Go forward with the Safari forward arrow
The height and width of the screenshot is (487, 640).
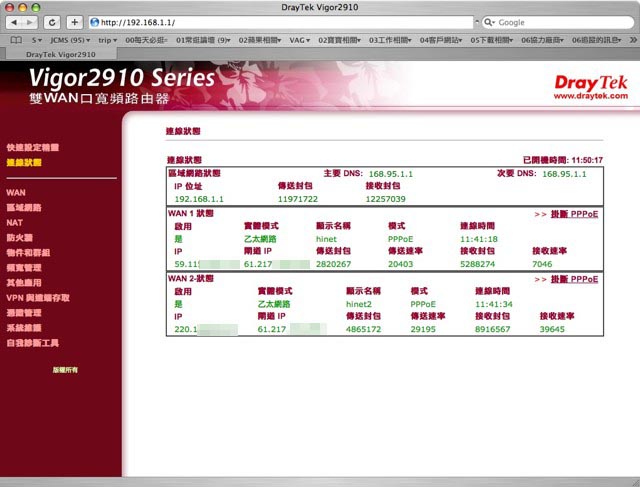(x=30, y=22)
